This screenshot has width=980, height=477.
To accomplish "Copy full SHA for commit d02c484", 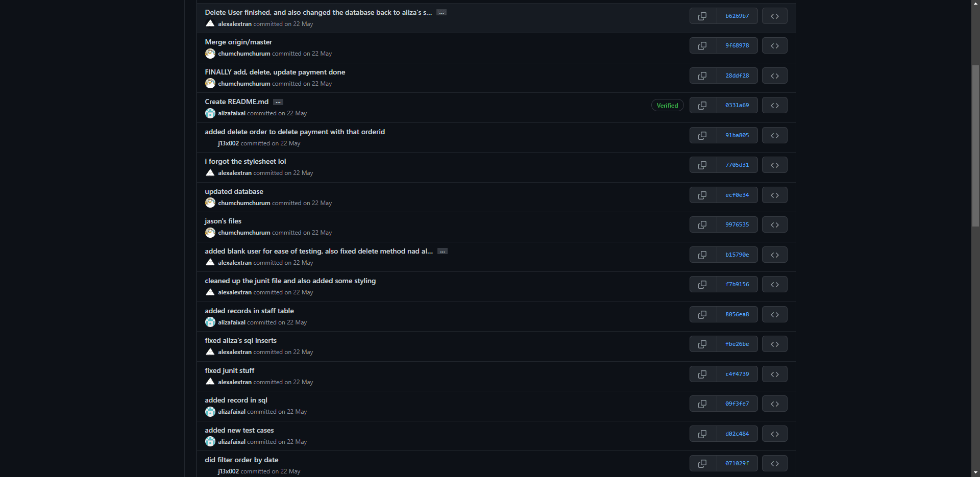I will 703,434.
